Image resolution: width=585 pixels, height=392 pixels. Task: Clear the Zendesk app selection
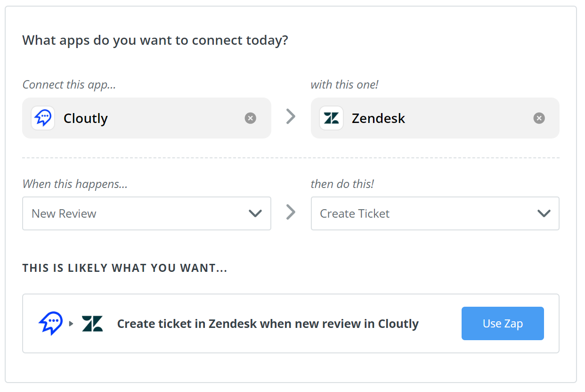click(539, 118)
